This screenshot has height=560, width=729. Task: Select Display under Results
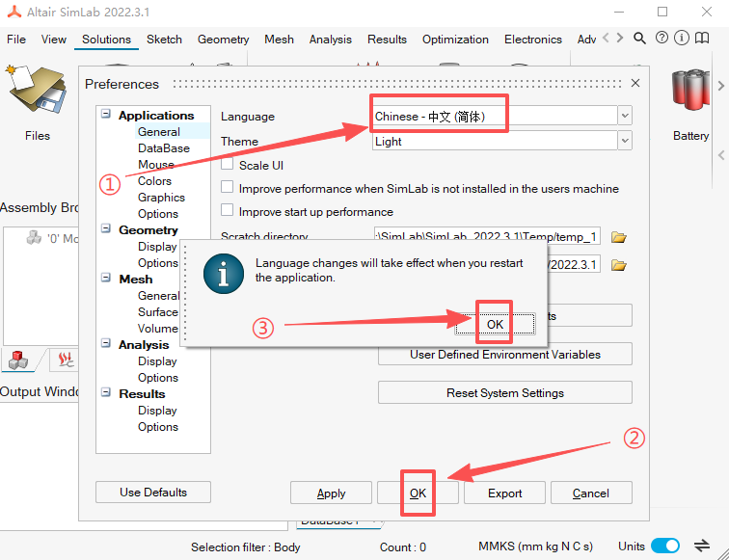click(x=157, y=411)
